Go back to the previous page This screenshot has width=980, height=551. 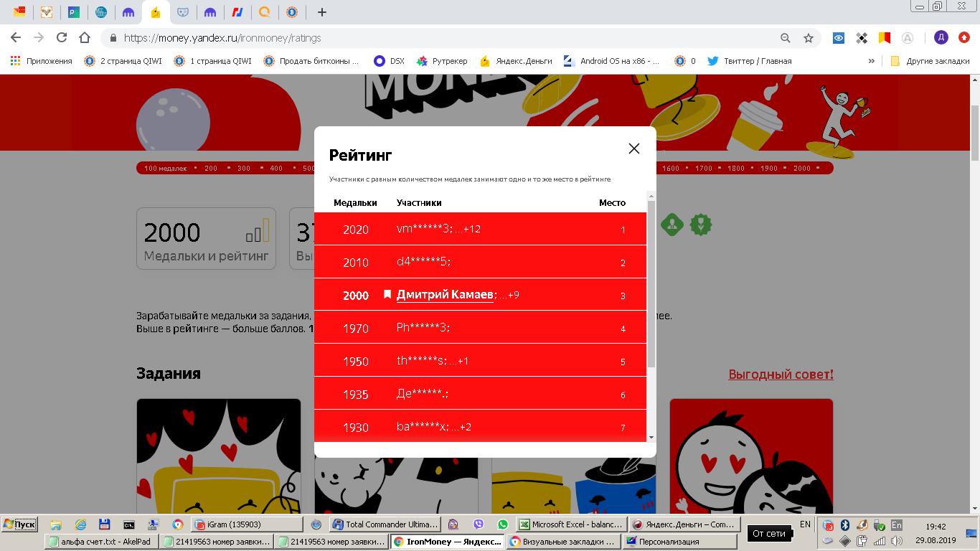[x=16, y=38]
